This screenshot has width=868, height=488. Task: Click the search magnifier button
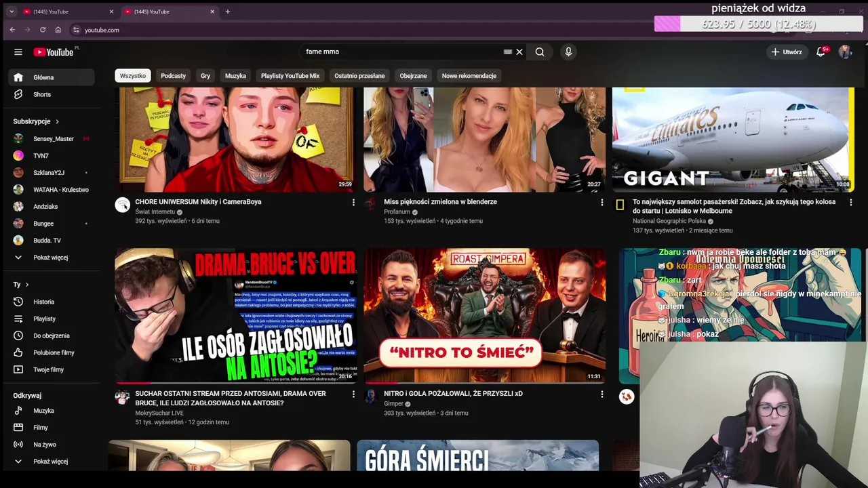[540, 52]
